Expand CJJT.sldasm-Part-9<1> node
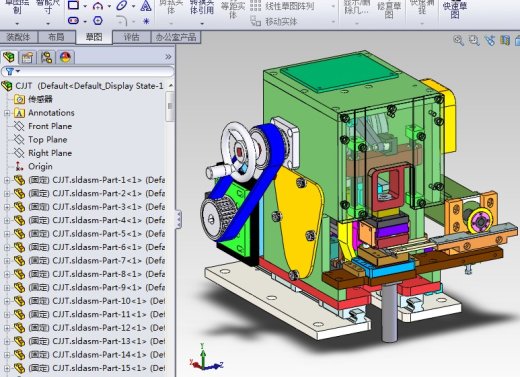This screenshot has height=377, width=520. click(7, 288)
